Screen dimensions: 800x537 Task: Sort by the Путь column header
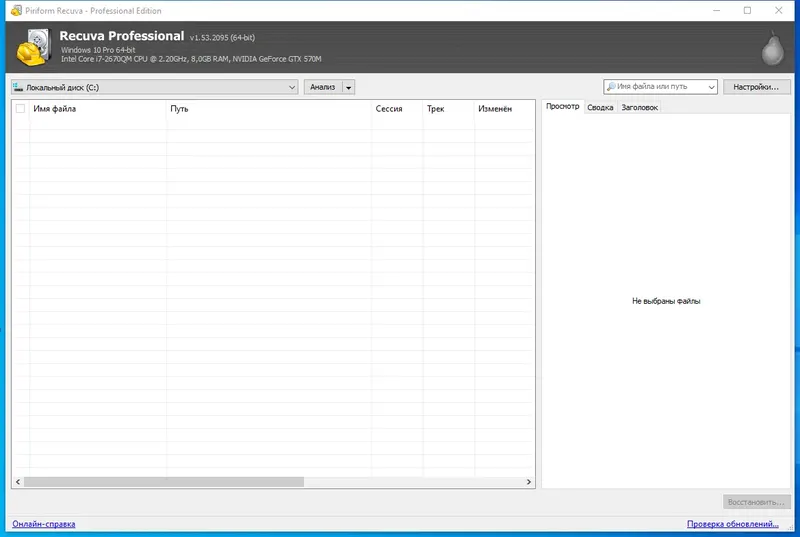pos(269,109)
